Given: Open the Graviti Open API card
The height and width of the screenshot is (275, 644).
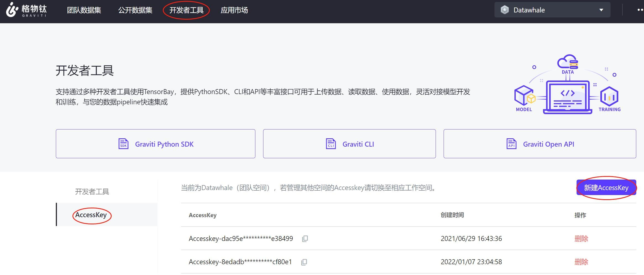Looking at the screenshot, I should [x=540, y=144].
